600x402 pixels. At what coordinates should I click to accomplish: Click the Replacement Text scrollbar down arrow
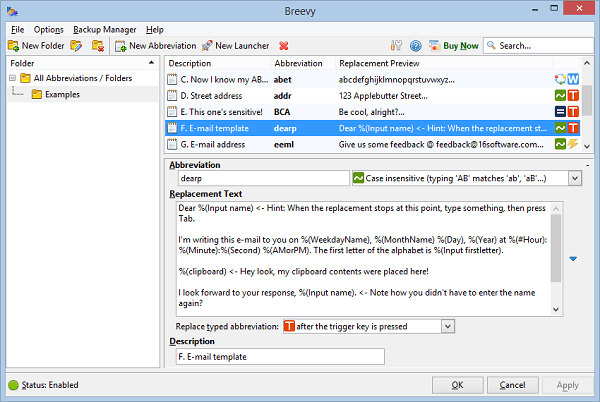coord(556,309)
